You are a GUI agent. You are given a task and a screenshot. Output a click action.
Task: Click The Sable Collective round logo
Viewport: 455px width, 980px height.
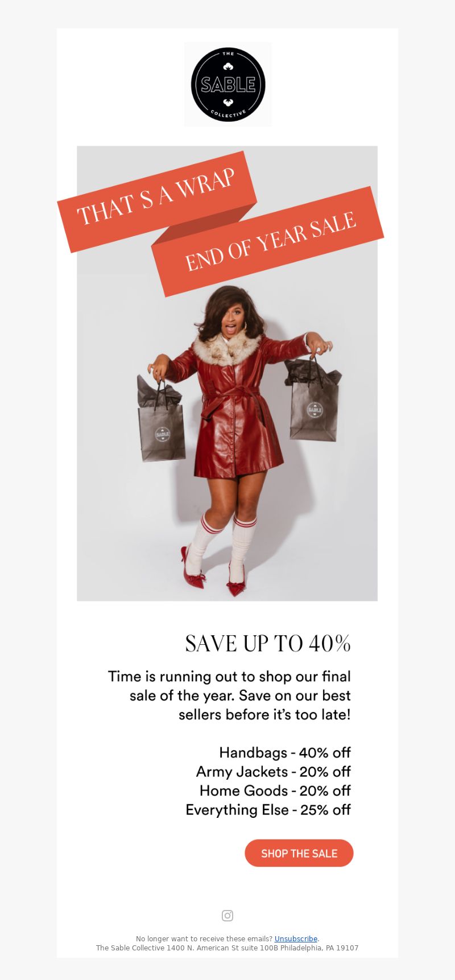[x=228, y=85]
